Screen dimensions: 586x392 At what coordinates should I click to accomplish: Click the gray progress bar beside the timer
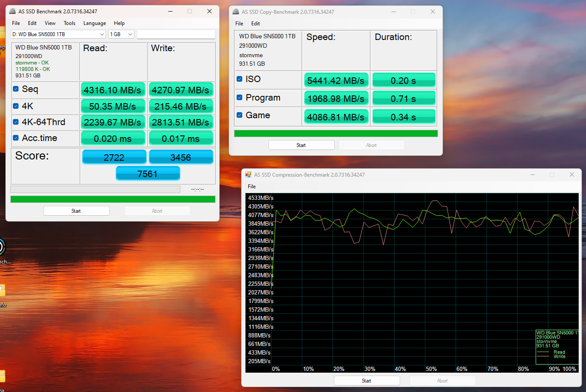click(x=96, y=189)
